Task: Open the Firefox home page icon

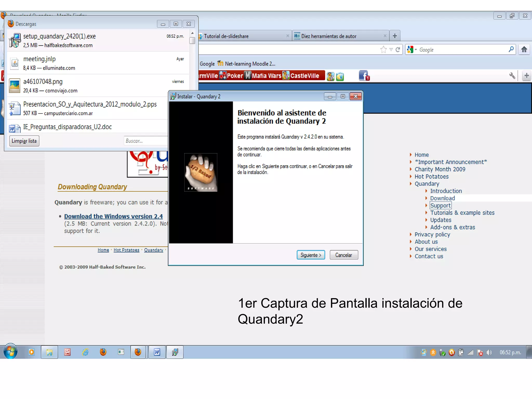Action: click(524, 49)
